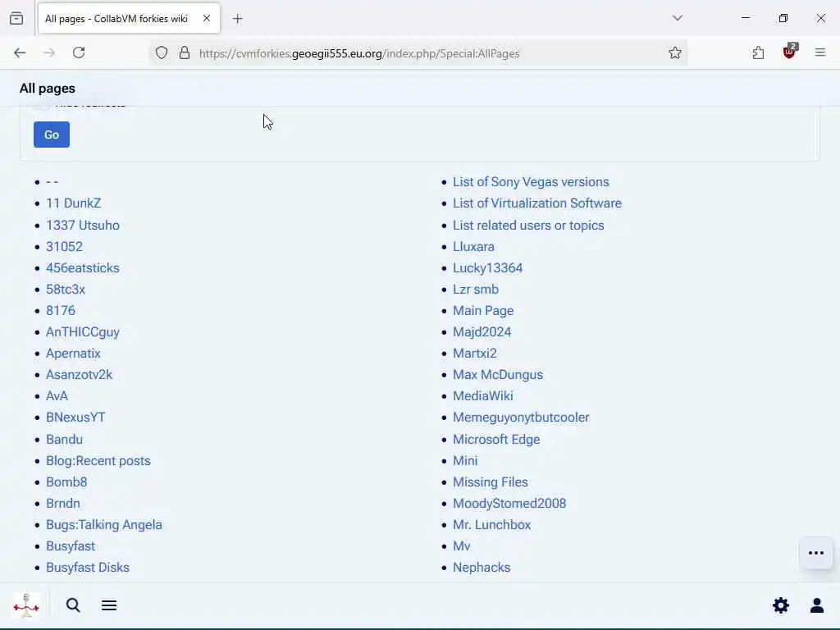Expand the list all tabs chevron
Viewport: 840px width, 630px height.
(678, 18)
